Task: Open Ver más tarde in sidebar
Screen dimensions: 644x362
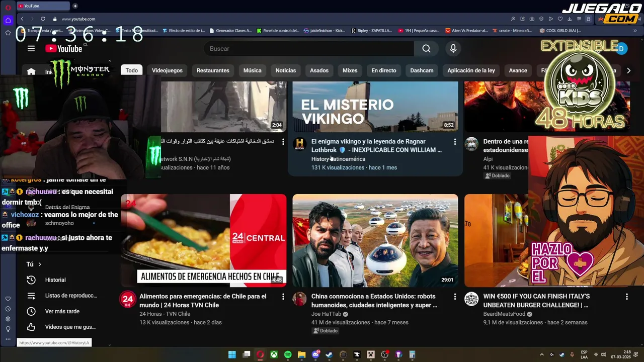Action: 62,311
